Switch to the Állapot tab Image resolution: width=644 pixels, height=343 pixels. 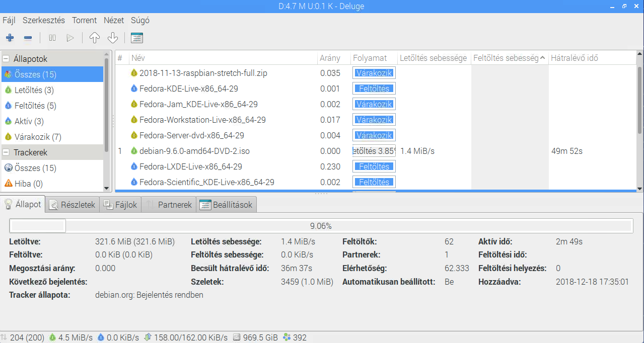pyautogui.click(x=23, y=205)
